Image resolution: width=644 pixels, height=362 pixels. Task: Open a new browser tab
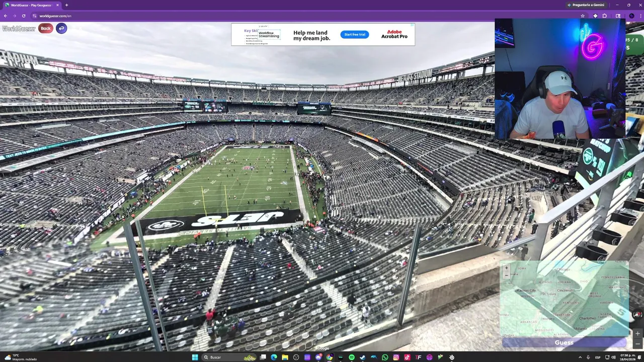click(x=66, y=5)
